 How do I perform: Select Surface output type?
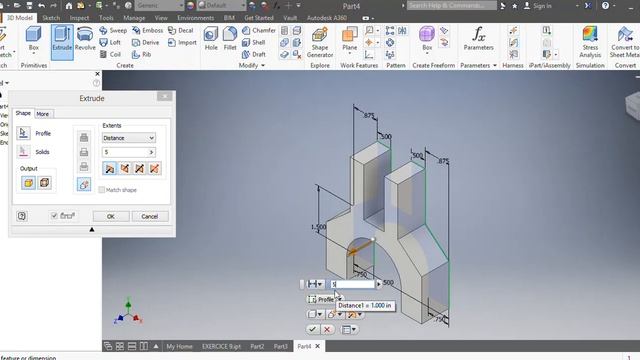[x=44, y=183]
